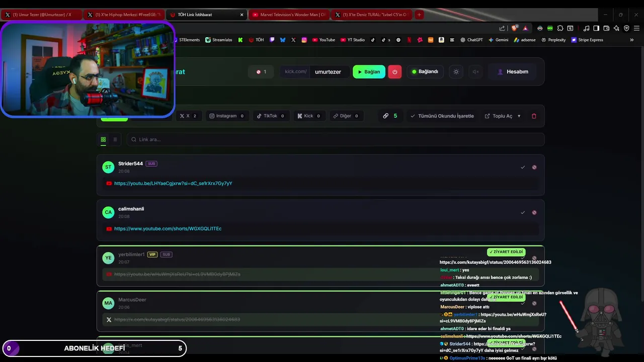This screenshot has width=644, height=362.
Task: Open the Brave Leo AI sparkle icon
Action: coord(616,28)
